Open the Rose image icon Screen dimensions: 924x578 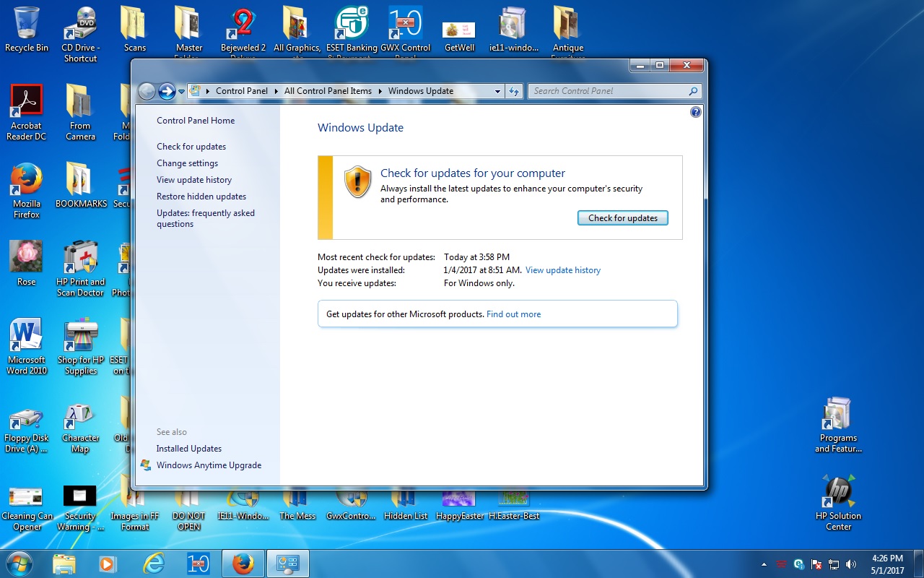[x=27, y=263]
